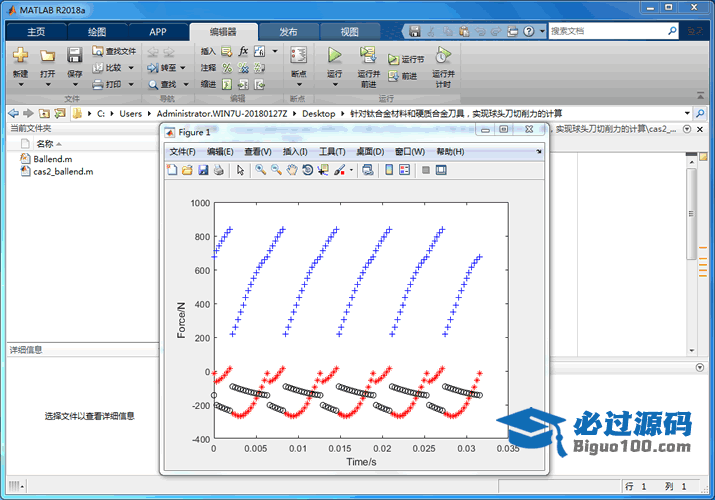
Task: Open Figure 1 编辑(E) menu
Action: pos(220,152)
